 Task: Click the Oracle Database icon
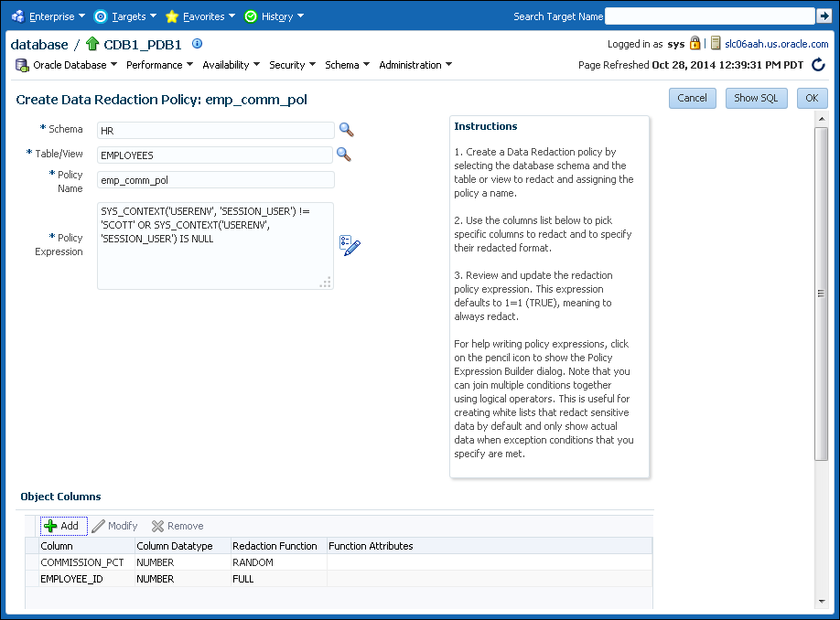click(x=22, y=65)
